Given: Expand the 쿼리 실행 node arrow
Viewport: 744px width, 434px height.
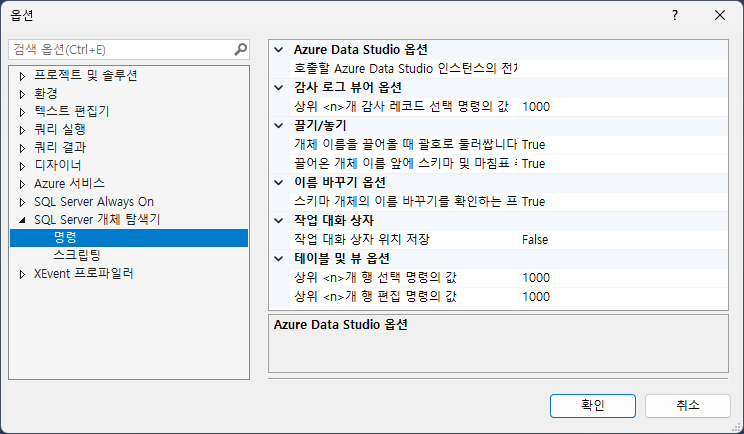Looking at the screenshot, I should tap(22, 130).
